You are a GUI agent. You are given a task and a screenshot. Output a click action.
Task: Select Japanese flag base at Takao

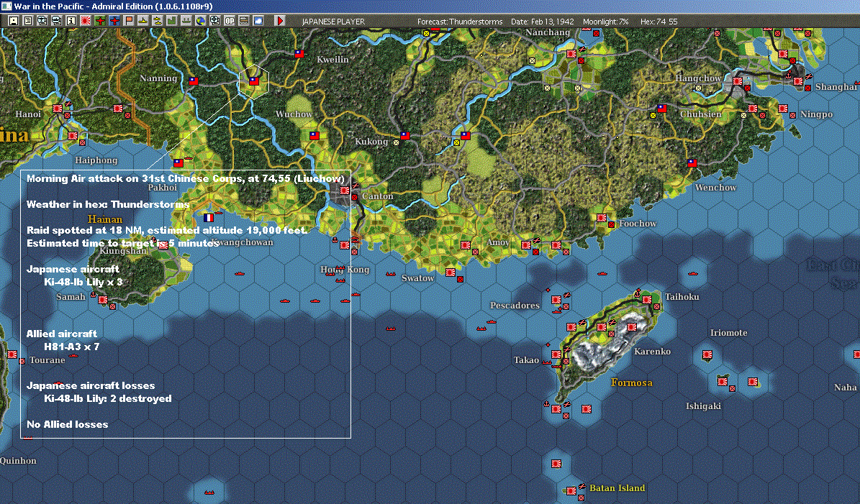click(x=556, y=354)
